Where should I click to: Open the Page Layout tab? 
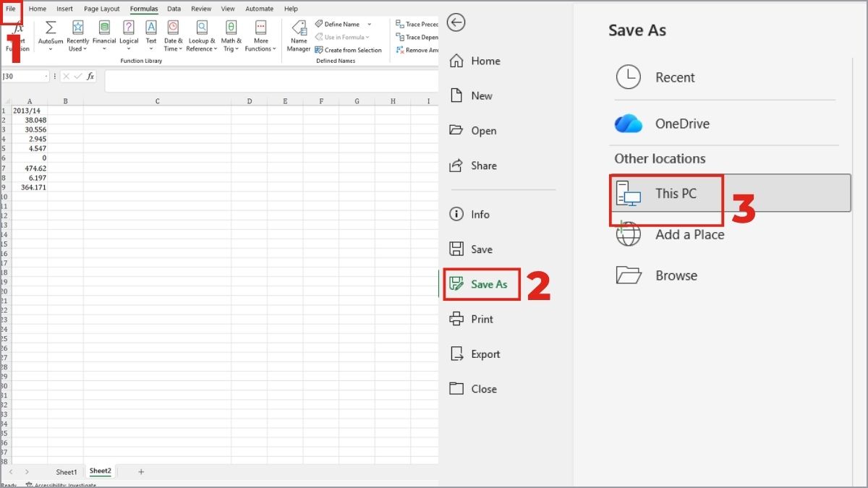(x=102, y=9)
